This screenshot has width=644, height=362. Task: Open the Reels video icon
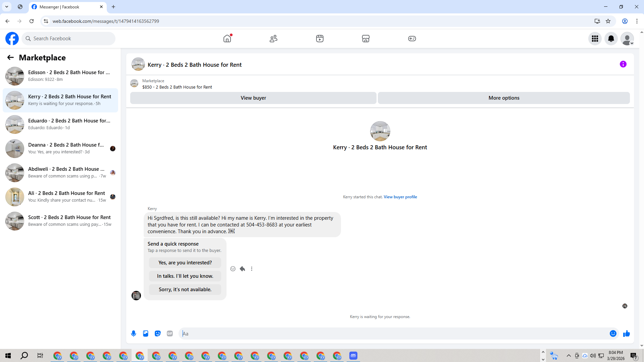tap(320, 39)
